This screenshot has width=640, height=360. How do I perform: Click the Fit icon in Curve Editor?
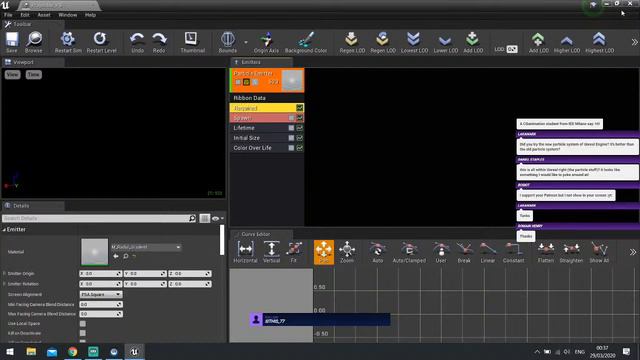[x=294, y=252]
